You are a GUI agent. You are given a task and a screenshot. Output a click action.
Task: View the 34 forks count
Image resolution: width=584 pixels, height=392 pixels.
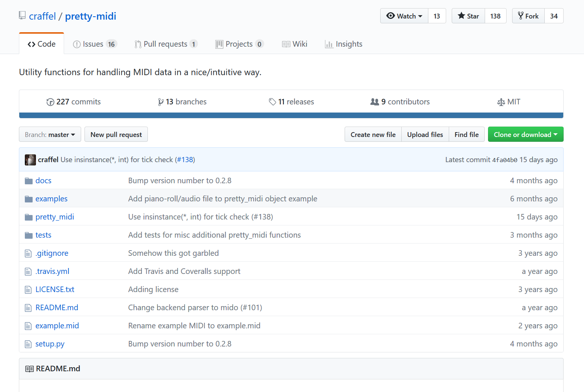pos(554,16)
